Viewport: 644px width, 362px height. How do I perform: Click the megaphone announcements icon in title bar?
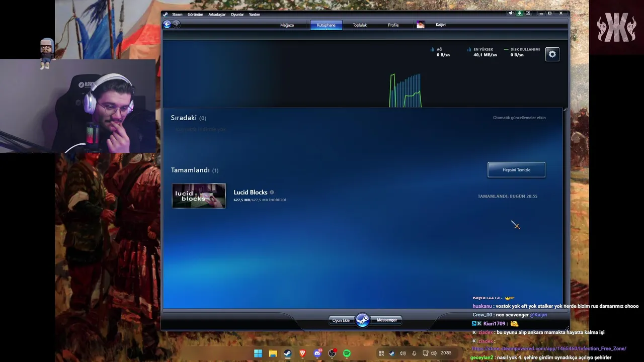coord(511,13)
